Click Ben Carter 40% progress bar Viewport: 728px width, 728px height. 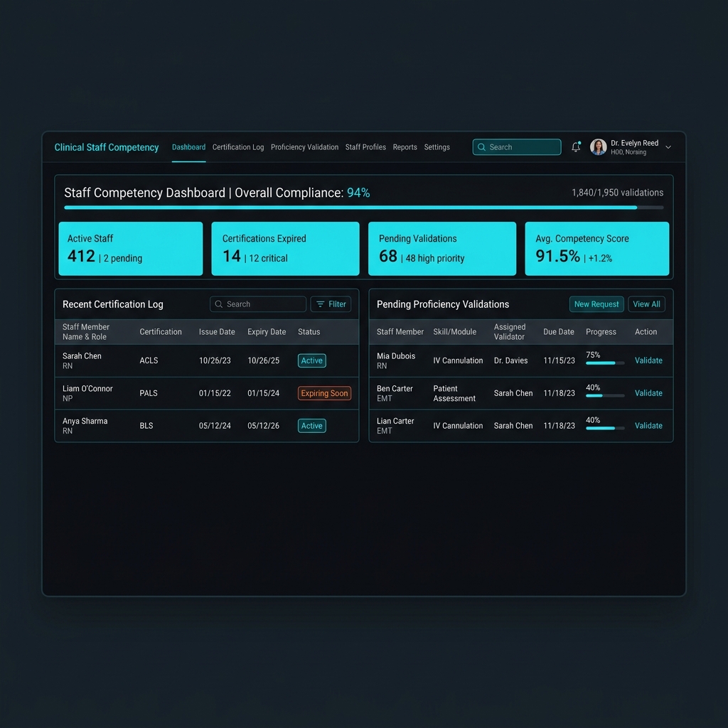pyautogui.click(x=604, y=395)
